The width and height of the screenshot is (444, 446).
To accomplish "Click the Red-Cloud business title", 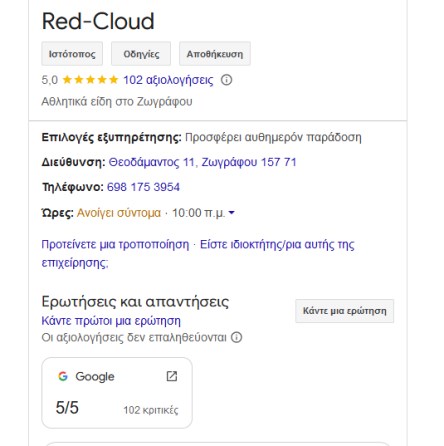I will click(x=98, y=21).
